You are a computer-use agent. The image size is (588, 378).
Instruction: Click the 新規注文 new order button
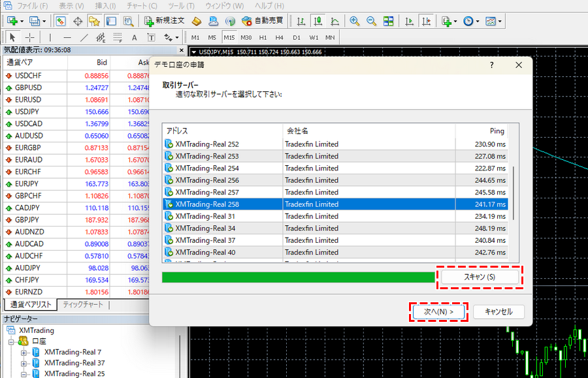164,21
